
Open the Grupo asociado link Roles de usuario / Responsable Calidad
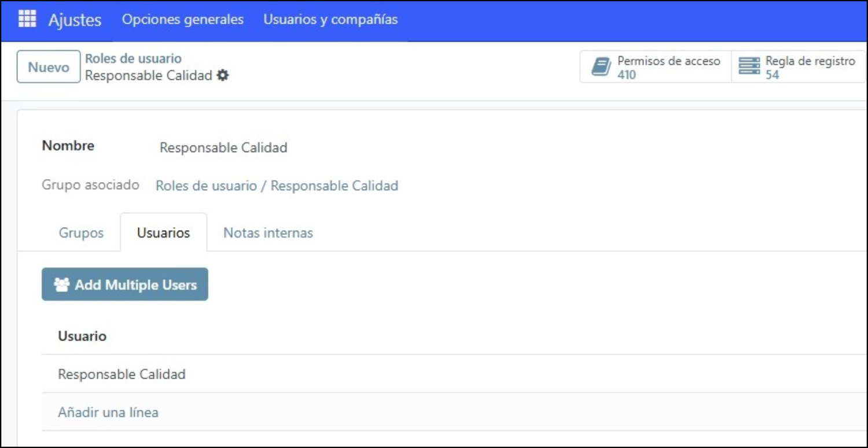277,186
